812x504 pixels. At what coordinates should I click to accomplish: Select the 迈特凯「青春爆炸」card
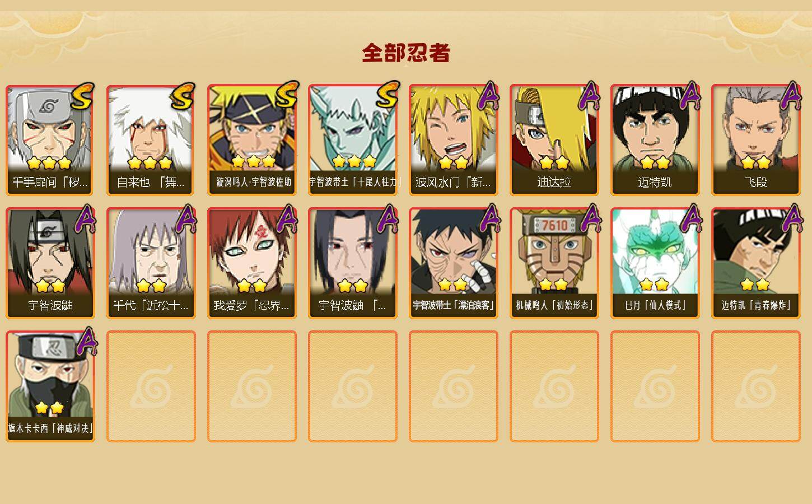pyautogui.click(x=756, y=263)
